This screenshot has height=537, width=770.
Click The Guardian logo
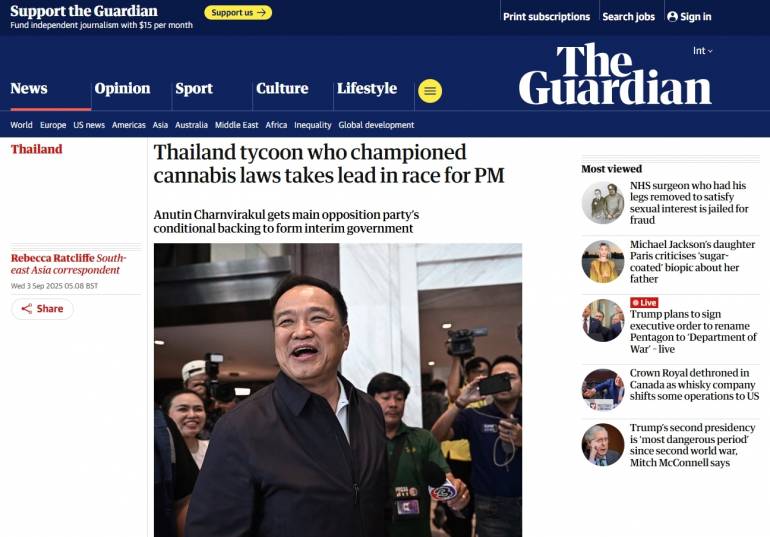click(615, 74)
